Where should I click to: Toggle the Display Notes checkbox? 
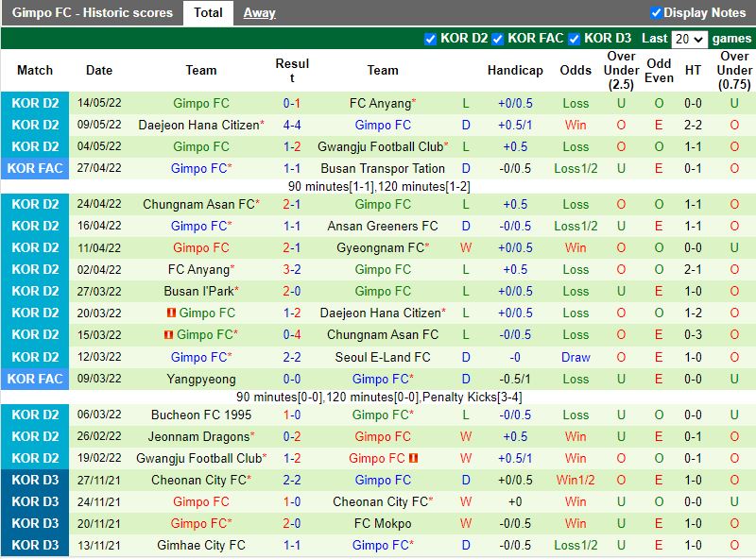point(656,13)
